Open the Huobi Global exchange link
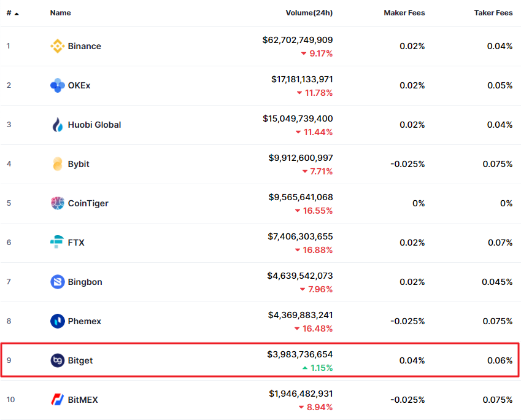 pos(95,125)
